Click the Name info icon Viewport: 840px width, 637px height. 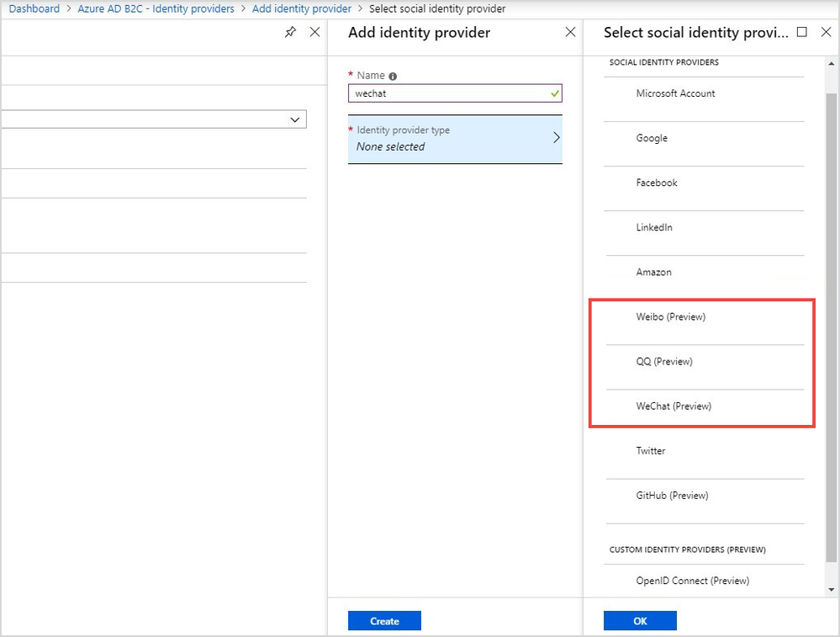click(x=393, y=76)
